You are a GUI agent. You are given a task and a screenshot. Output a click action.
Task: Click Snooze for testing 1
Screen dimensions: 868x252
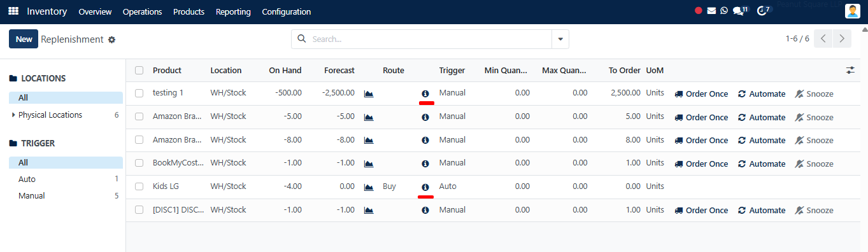815,94
